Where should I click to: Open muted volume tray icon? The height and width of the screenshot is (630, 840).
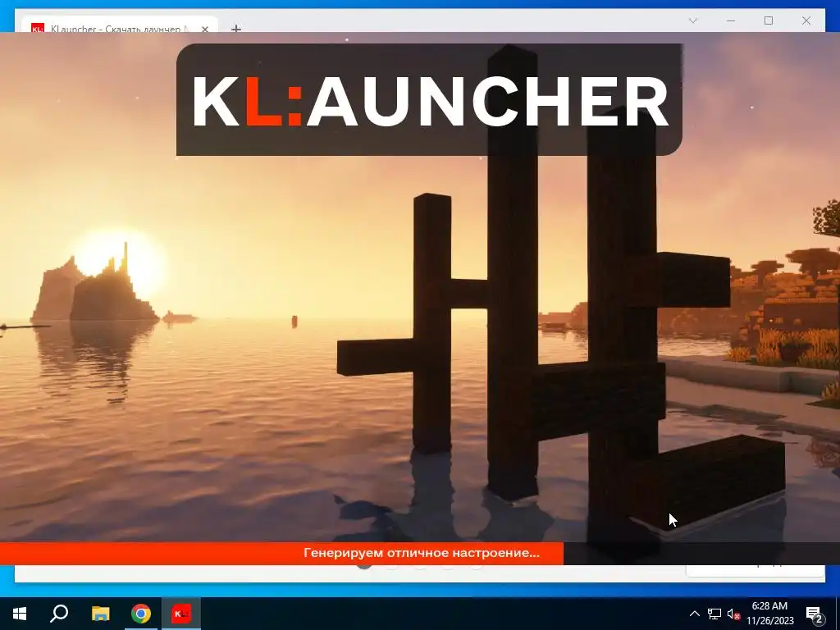[733, 614]
